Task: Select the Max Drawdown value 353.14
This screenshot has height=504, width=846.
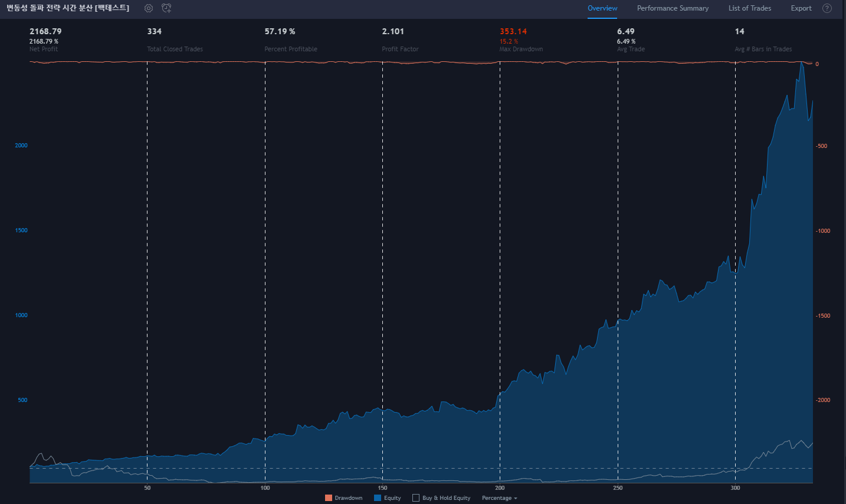Action: (513, 31)
